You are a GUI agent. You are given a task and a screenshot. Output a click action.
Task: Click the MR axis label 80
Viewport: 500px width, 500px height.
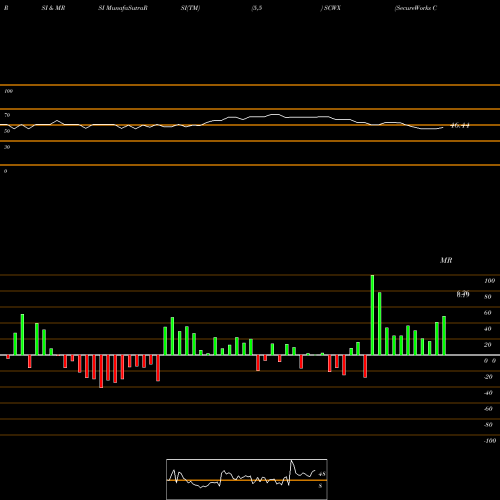[488, 297]
